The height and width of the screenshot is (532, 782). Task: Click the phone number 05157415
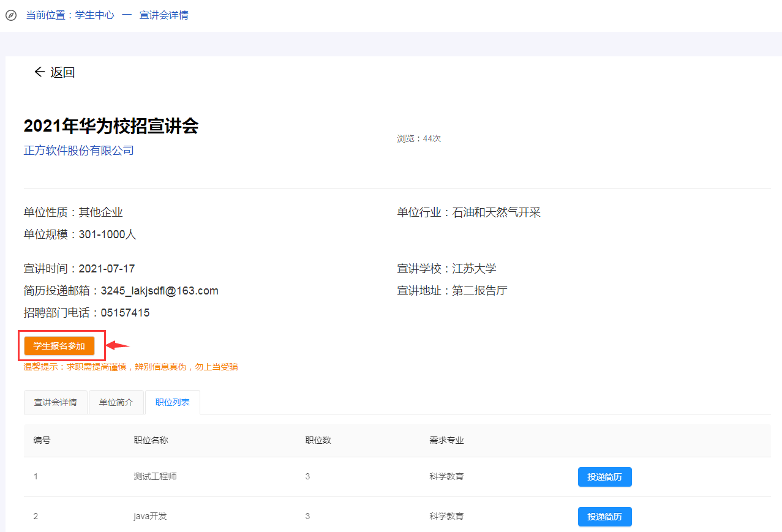point(126,313)
